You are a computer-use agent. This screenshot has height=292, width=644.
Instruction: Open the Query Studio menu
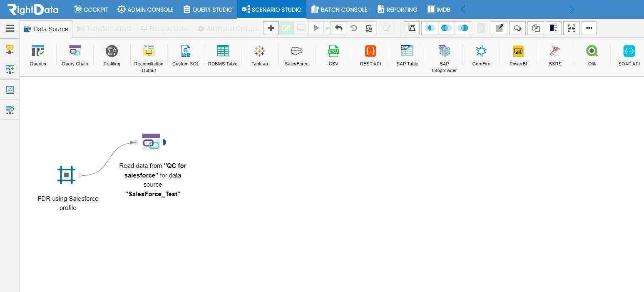[x=208, y=9]
